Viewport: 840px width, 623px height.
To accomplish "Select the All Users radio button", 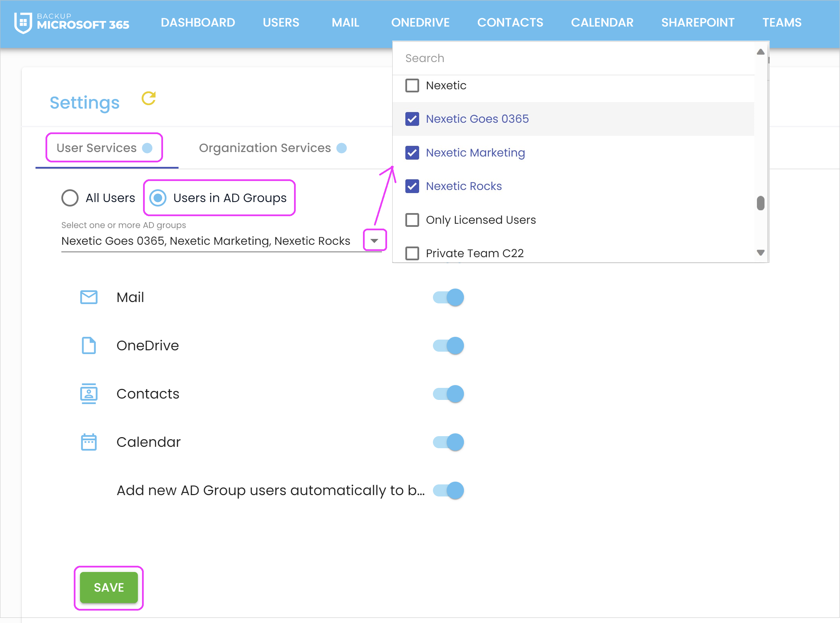I will pos(70,198).
